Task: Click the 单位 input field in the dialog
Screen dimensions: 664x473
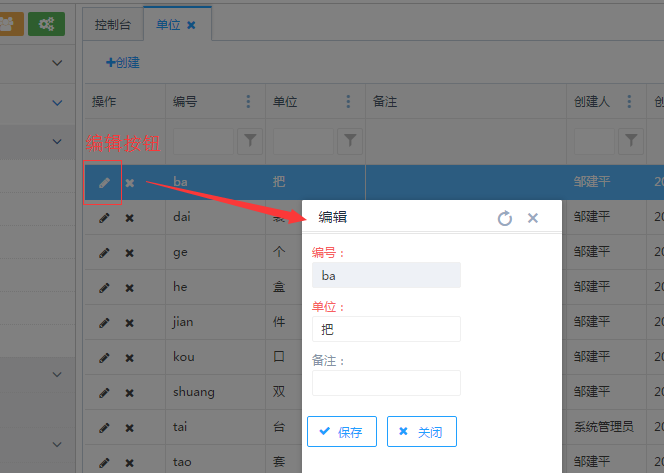Action: tap(386, 329)
